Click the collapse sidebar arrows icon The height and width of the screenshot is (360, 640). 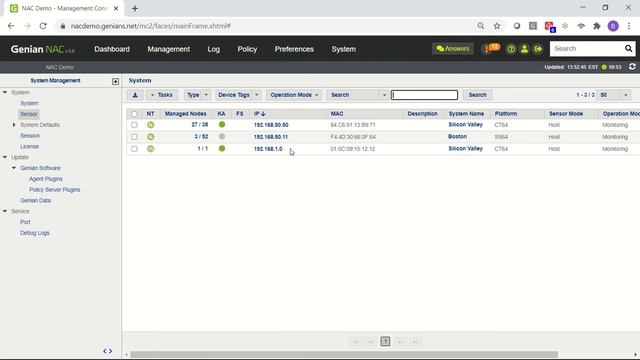pos(107,351)
